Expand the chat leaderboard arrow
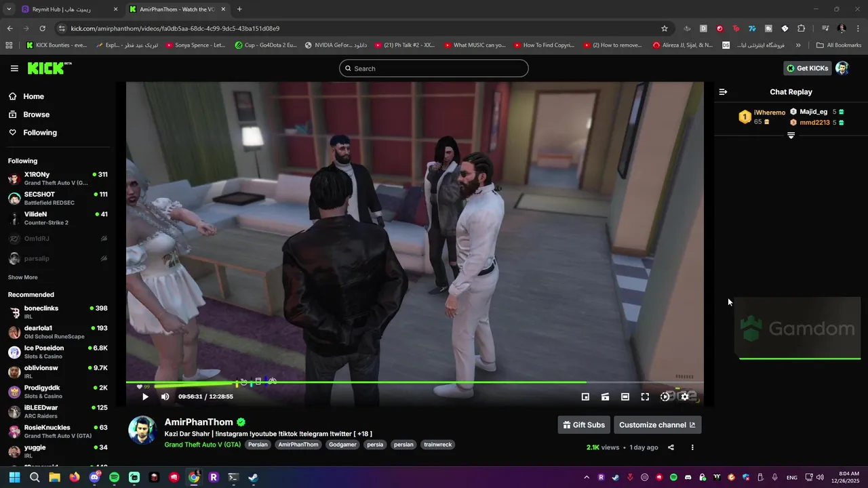This screenshot has height=488, width=868. pos(791,136)
